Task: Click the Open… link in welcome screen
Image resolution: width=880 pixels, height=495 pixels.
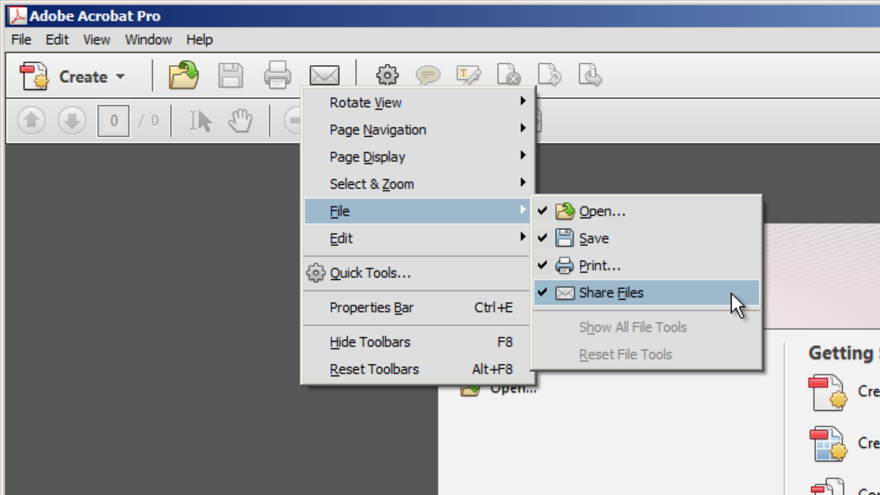Action: (x=513, y=389)
